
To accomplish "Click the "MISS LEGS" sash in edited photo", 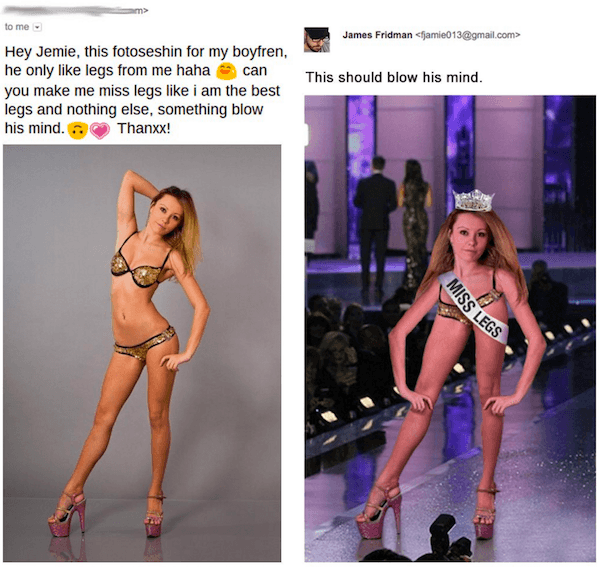I will click(473, 308).
